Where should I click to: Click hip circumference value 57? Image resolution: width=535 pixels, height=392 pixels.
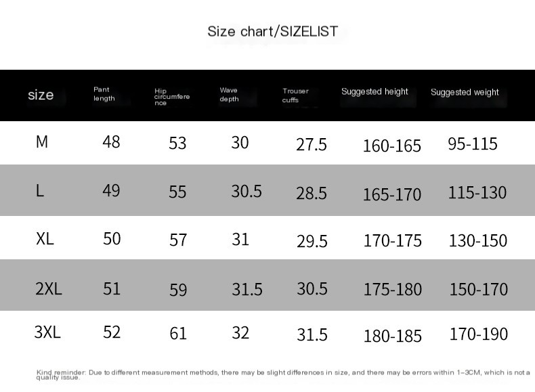coord(178,240)
